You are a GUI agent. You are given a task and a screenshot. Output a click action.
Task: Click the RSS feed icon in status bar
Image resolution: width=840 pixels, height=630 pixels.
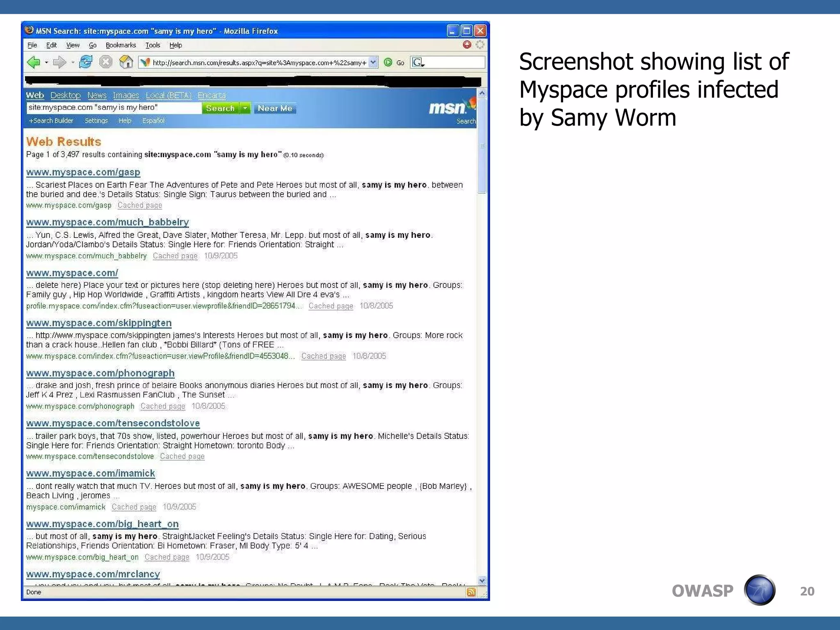pyautogui.click(x=471, y=592)
